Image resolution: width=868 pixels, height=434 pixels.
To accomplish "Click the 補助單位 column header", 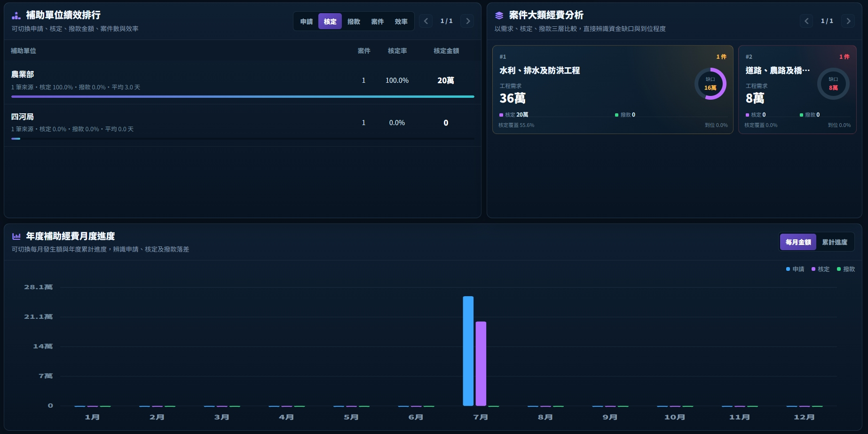I will click(24, 51).
